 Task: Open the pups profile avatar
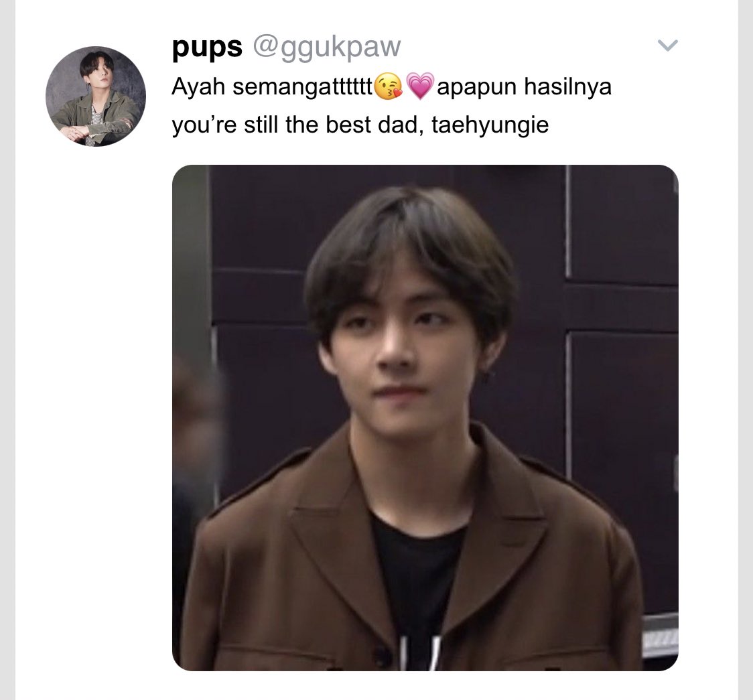[96, 96]
